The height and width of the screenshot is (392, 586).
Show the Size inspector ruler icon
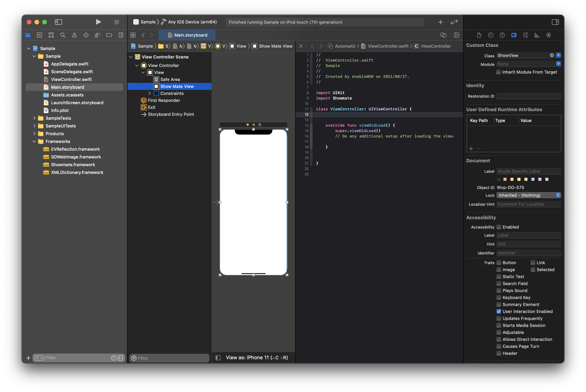click(x=537, y=35)
